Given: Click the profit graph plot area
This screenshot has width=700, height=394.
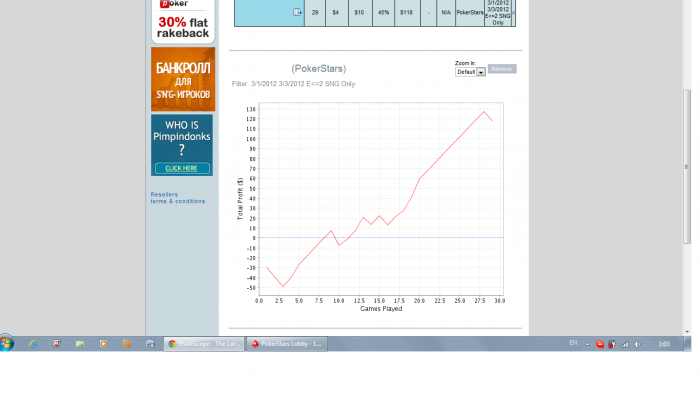Looking at the screenshot, I should click(x=381, y=198).
